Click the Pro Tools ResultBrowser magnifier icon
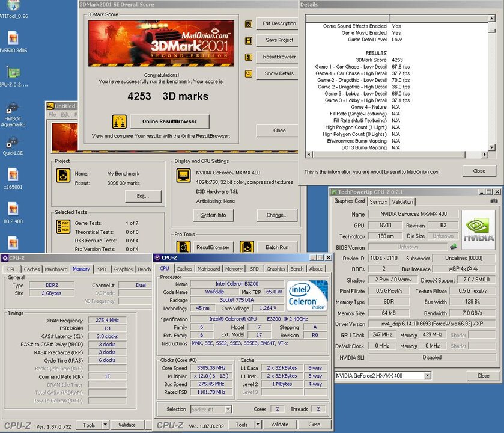504x433 pixels. coord(184,247)
